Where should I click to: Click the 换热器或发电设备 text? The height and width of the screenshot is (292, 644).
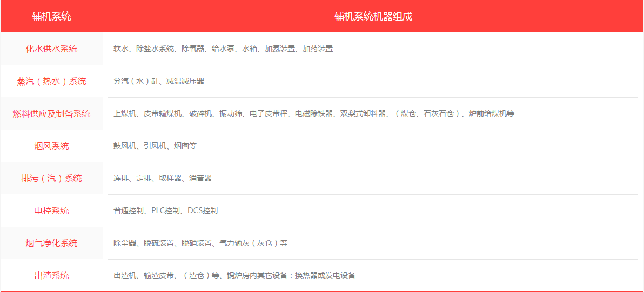click(x=325, y=275)
